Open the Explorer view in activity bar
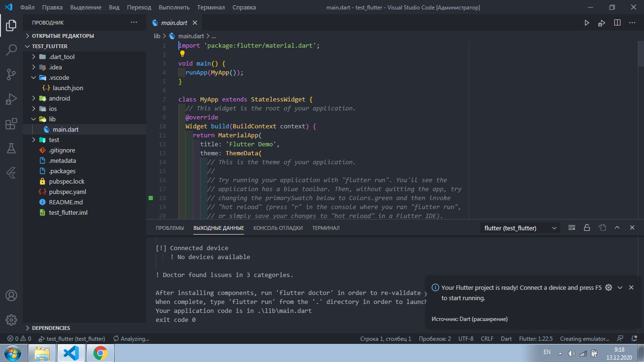The height and width of the screenshot is (362, 644). pos(11,25)
